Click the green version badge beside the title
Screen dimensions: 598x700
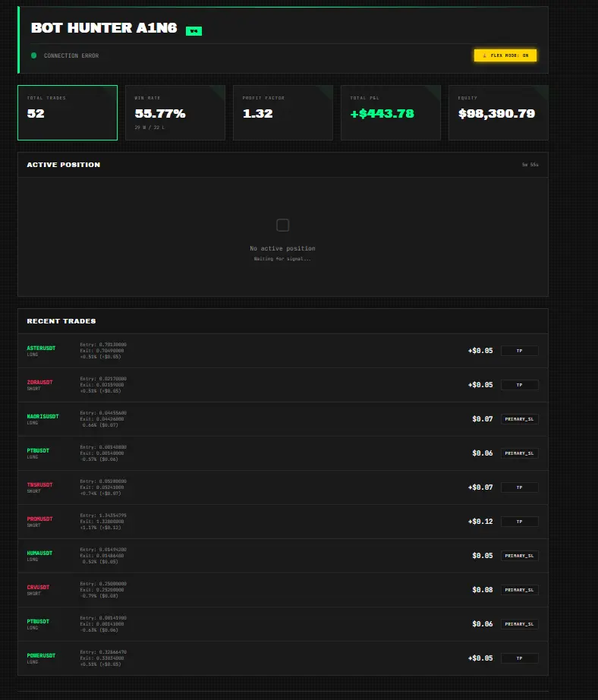[194, 31]
